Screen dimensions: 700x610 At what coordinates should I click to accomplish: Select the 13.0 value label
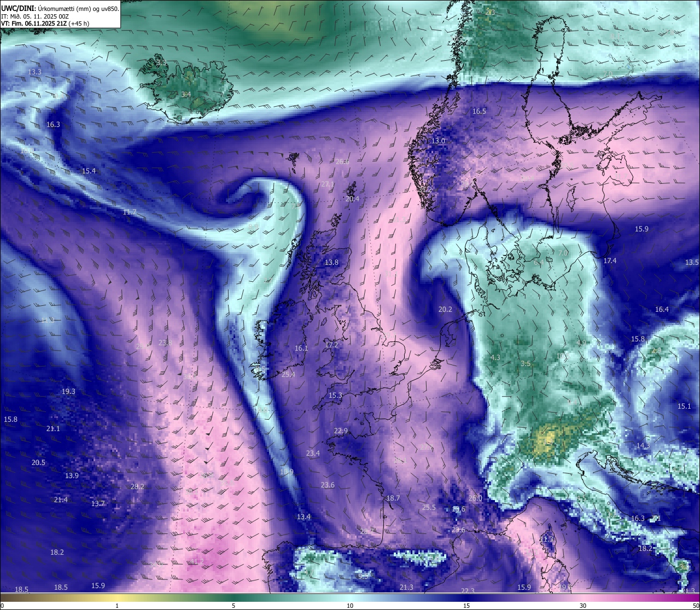click(439, 141)
